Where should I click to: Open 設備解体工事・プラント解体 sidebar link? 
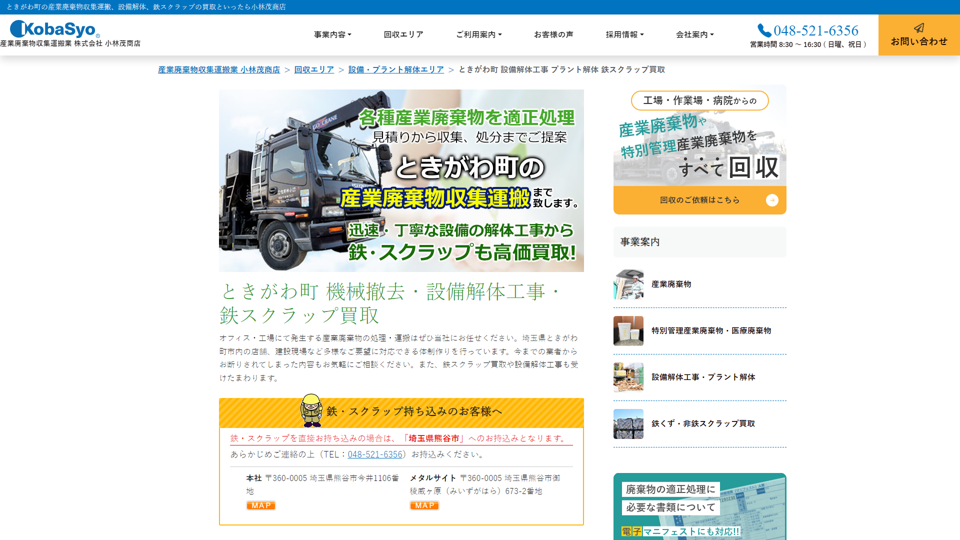[x=703, y=377]
